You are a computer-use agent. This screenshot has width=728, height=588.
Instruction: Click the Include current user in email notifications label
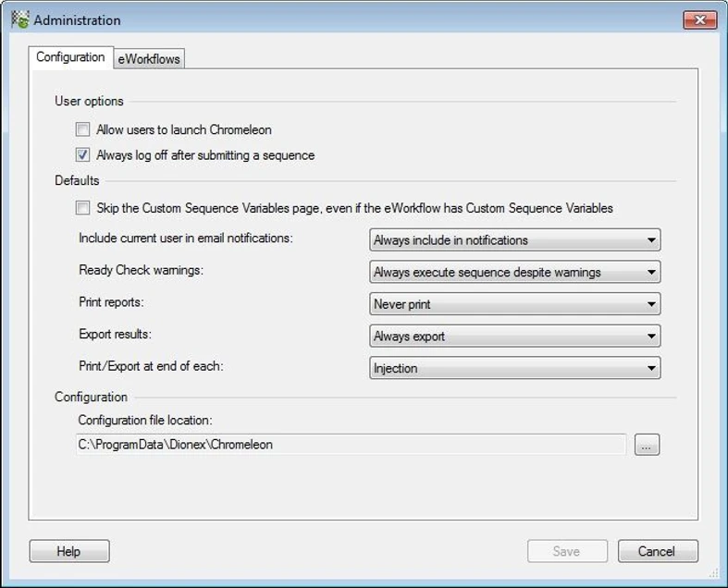[x=186, y=238]
